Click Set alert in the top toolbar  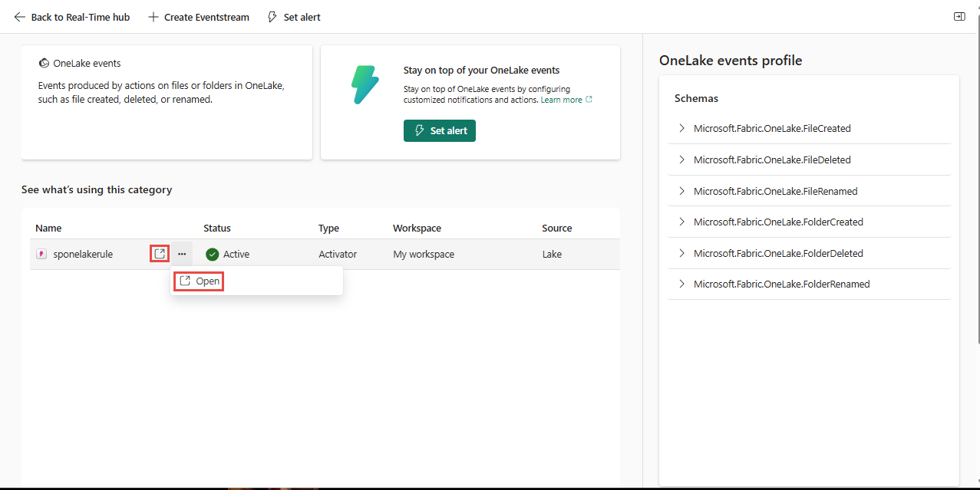pos(293,17)
